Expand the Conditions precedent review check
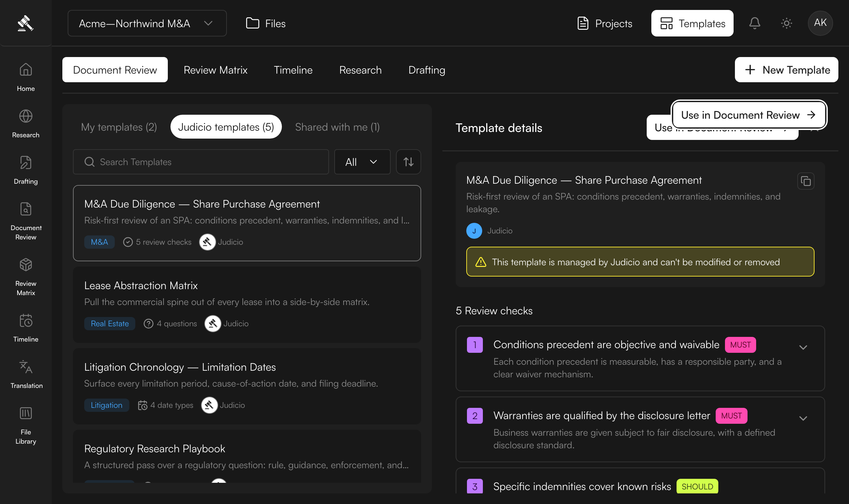 coord(803,347)
